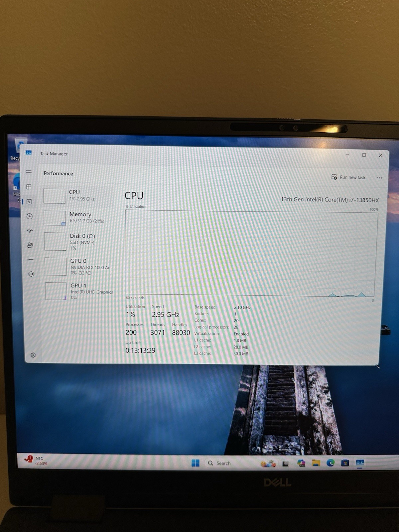Image resolution: width=399 pixels, height=532 pixels.
Task: Minimize the Task Manager window
Action: tap(348, 155)
